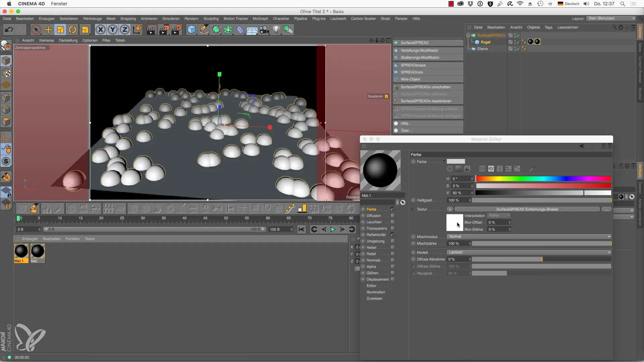The image size is (644, 362).
Task: Click the Spotlight search icon in menu bar
Action: 623,4
